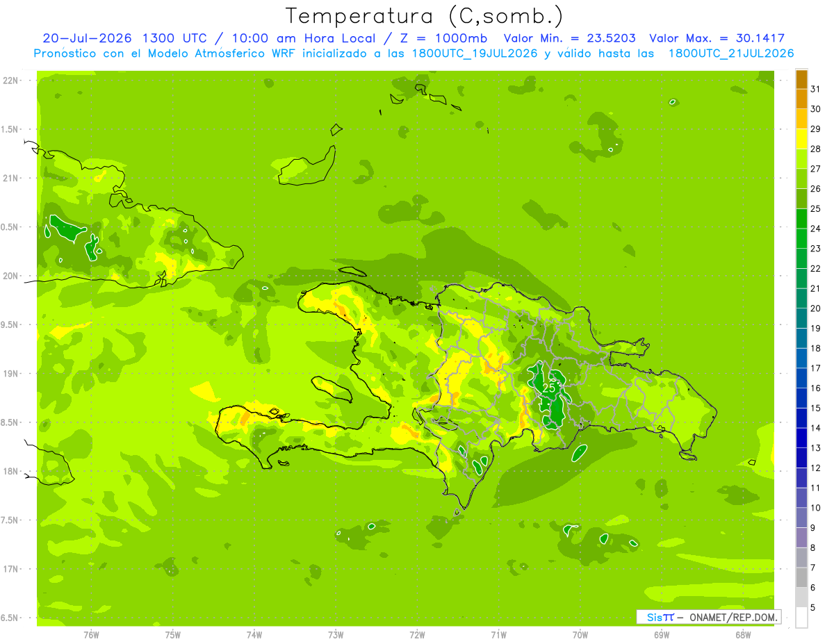Click the "68W" longitude axis label
Viewport: 834px width, 644px height.
743,635
